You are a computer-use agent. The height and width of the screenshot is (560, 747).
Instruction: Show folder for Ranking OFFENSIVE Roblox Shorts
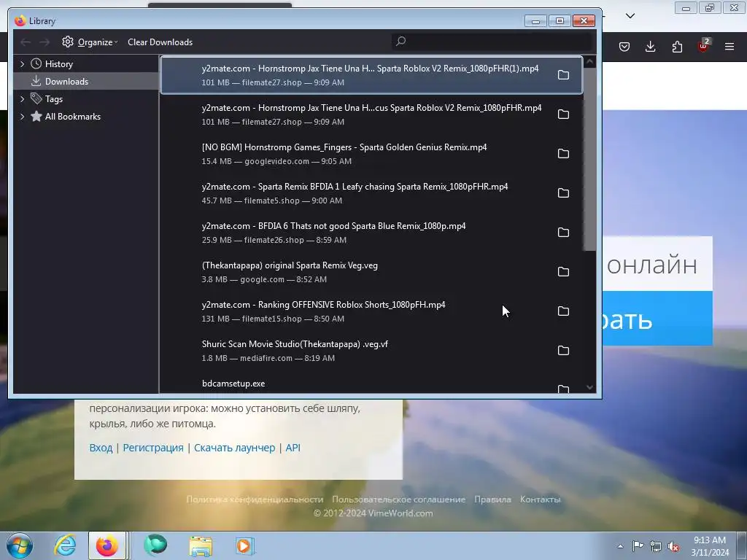(563, 311)
